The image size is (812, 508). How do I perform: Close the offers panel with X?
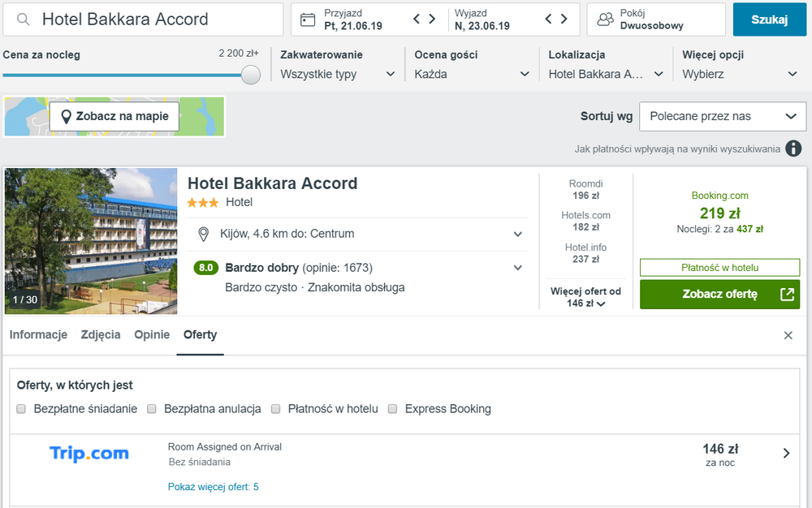[x=788, y=335]
